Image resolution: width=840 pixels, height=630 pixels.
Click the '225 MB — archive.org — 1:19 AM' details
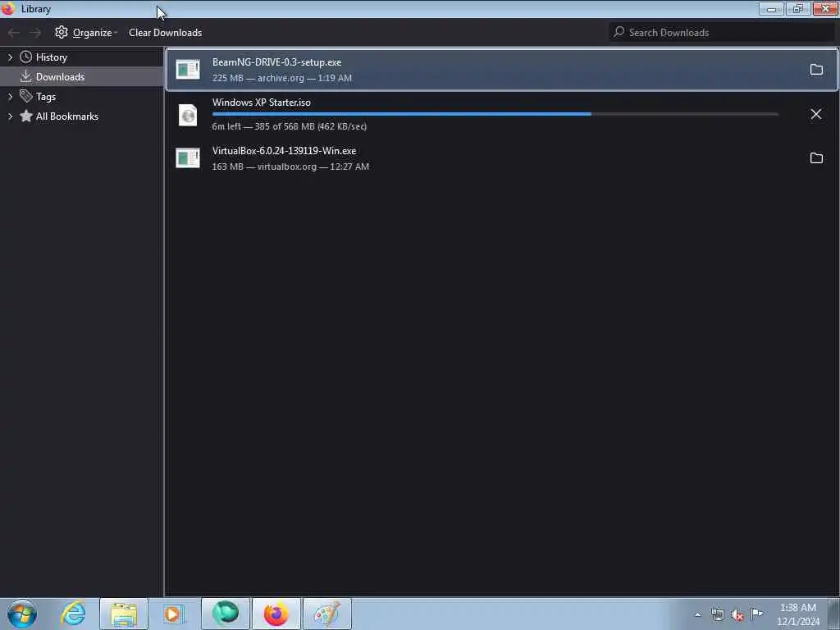coord(282,78)
